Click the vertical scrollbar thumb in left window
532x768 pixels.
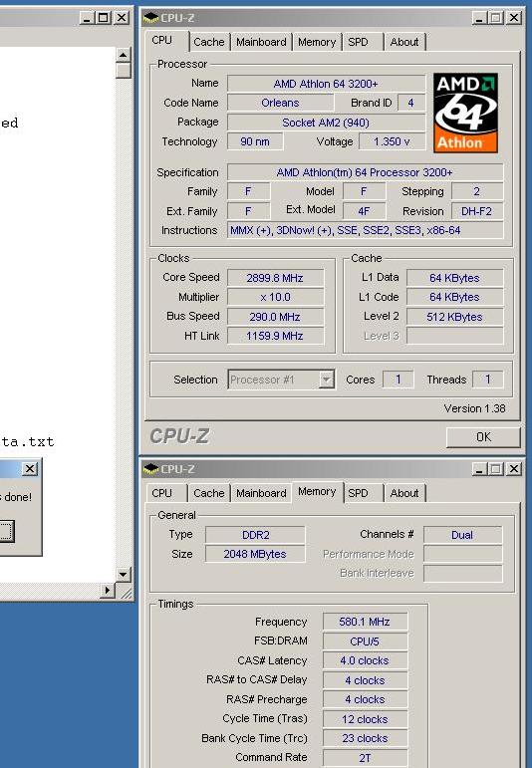(x=123, y=70)
